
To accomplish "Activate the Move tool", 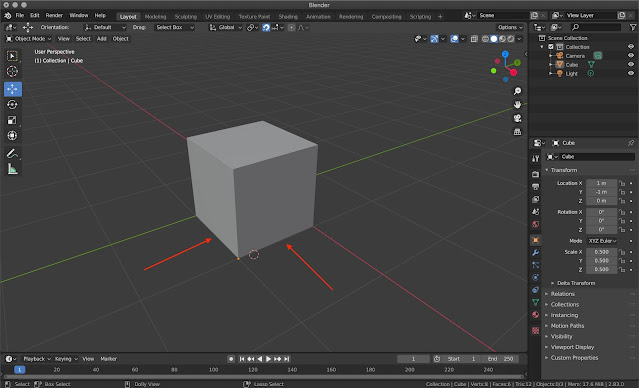I will [x=12, y=89].
